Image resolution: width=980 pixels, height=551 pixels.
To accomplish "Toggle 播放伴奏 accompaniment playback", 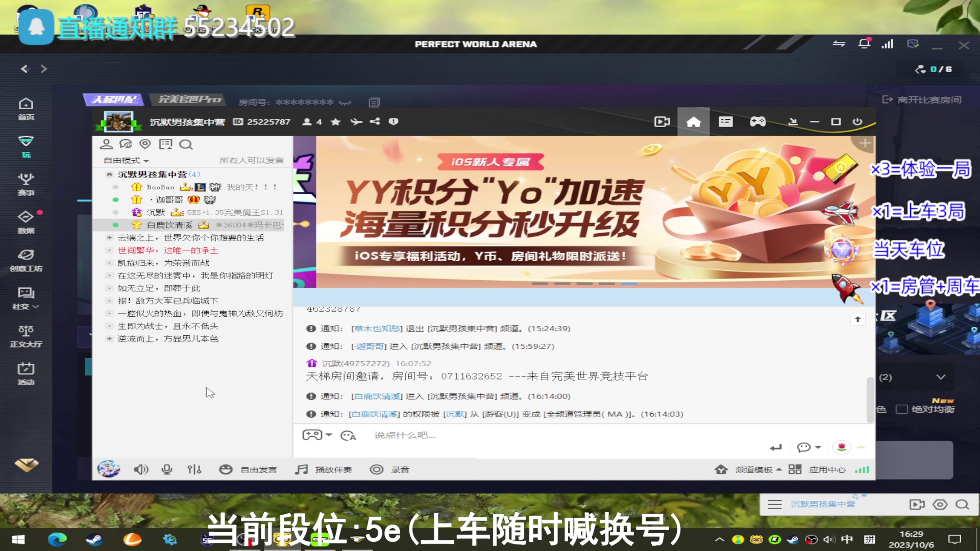I will (324, 469).
